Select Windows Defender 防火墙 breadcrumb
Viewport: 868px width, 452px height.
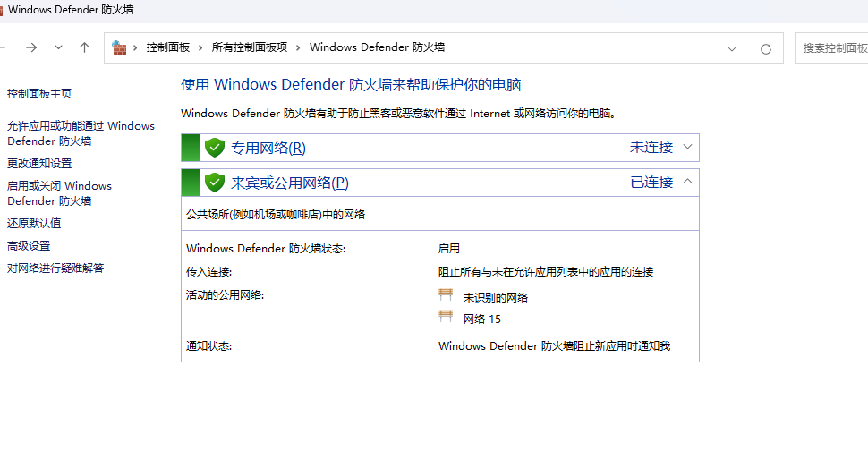click(x=377, y=47)
